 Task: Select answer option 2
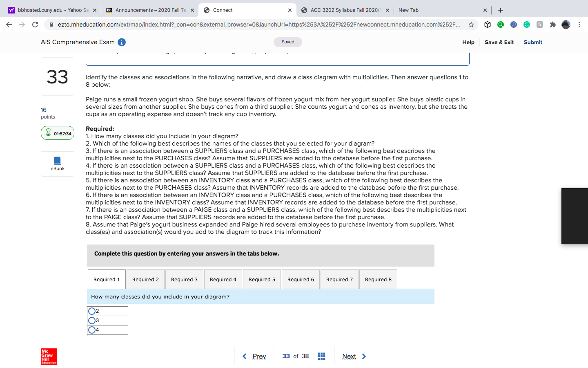click(x=92, y=311)
